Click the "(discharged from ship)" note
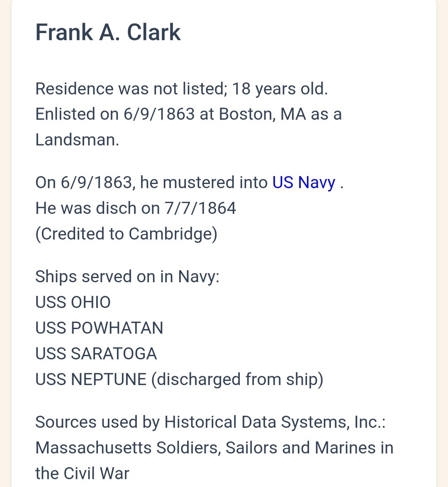The image size is (448, 487). coord(237,379)
